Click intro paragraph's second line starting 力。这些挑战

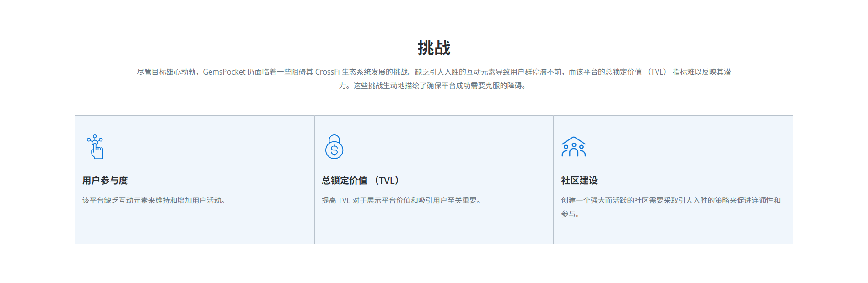433,85
